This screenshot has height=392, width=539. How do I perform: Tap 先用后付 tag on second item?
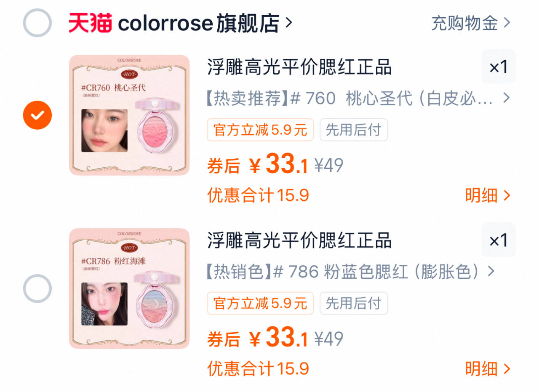tap(354, 303)
